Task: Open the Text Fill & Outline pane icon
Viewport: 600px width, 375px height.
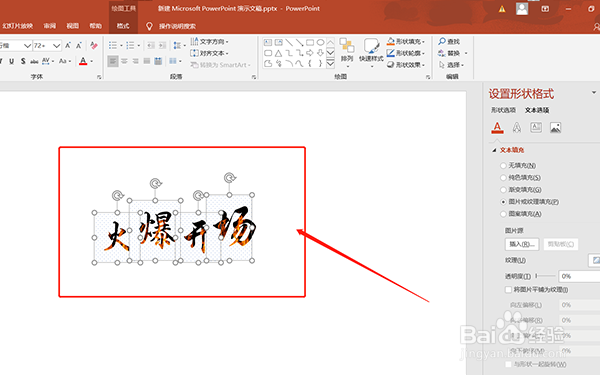Action: (497, 127)
